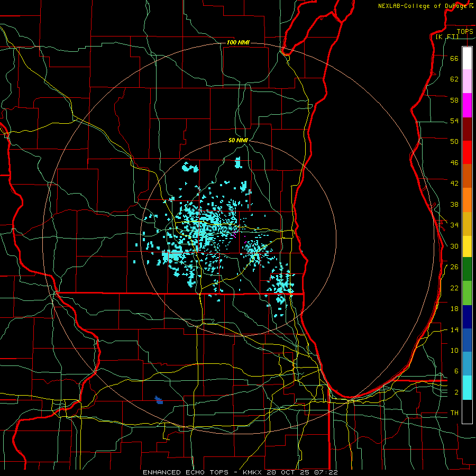This screenshot has width=476, height=476.
Task: Click the '2' legend value
Action: pyautogui.click(x=456, y=392)
